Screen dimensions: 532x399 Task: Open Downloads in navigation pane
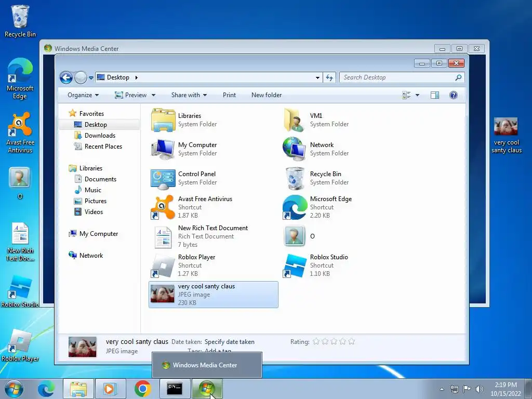[x=100, y=136]
